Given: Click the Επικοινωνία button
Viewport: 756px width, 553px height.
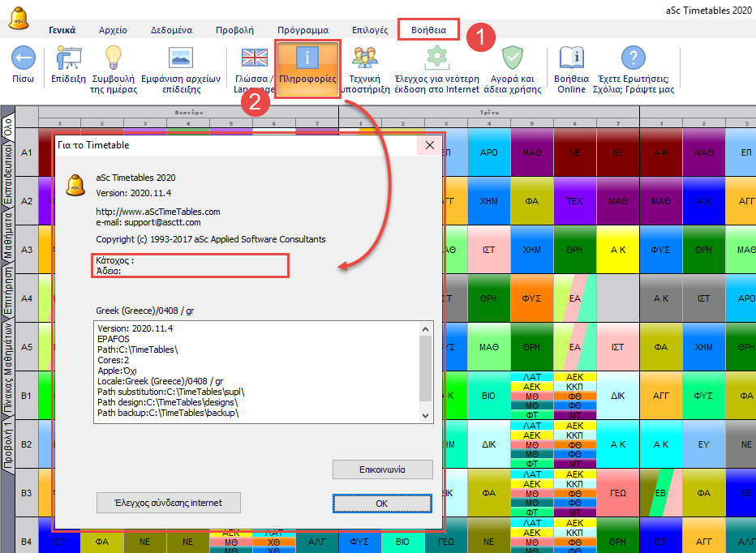Looking at the screenshot, I should [x=382, y=469].
